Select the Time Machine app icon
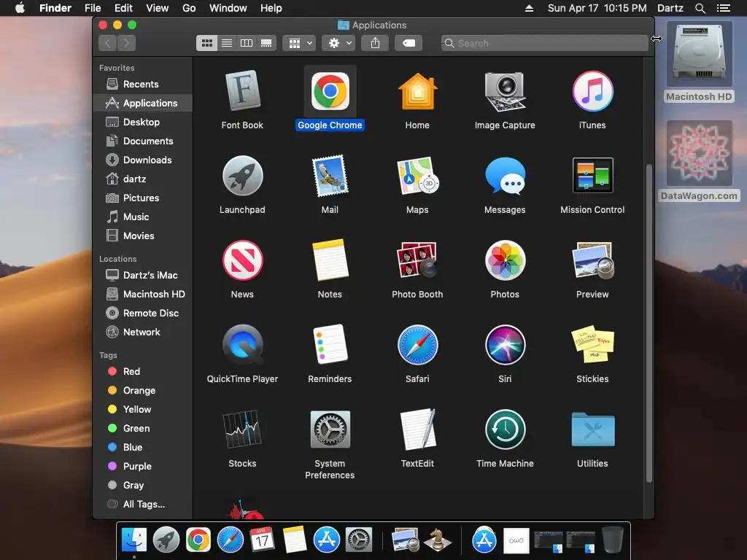 pos(505,429)
